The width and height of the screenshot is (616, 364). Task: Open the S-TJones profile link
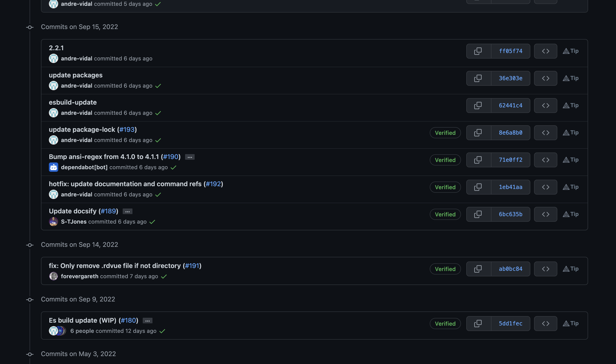[x=74, y=222]
